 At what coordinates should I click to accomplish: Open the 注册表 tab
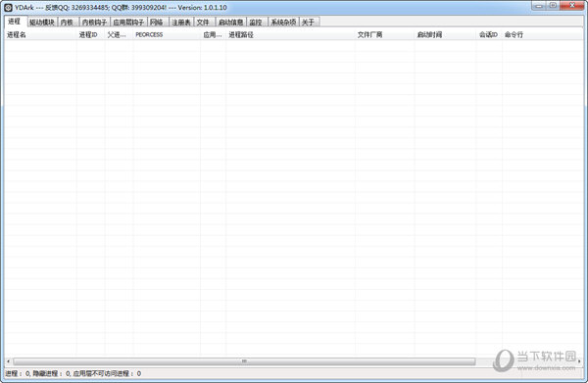[x=181, y=23]
